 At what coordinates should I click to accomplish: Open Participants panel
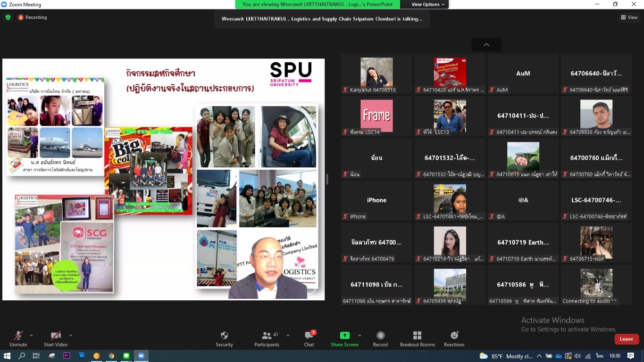pos(267,339)
